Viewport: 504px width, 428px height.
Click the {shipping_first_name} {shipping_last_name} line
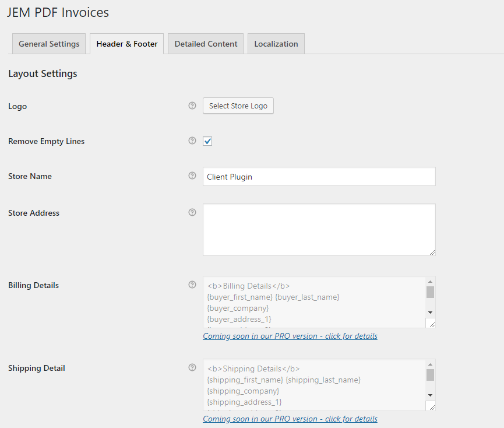click(284, 380)
